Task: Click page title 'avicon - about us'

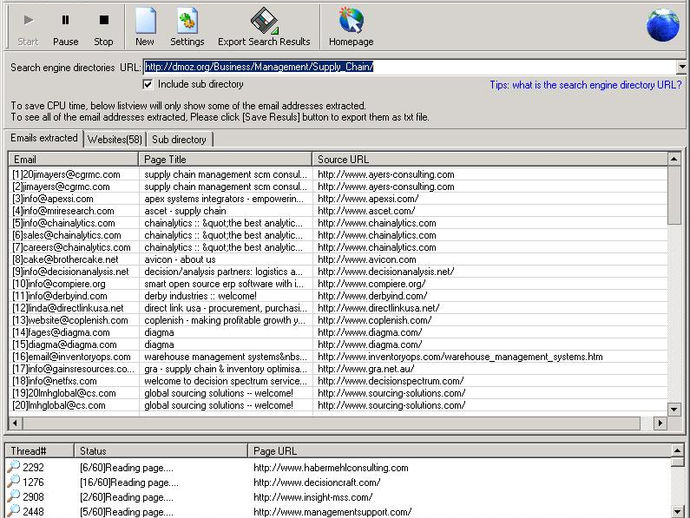Action: 180,259
